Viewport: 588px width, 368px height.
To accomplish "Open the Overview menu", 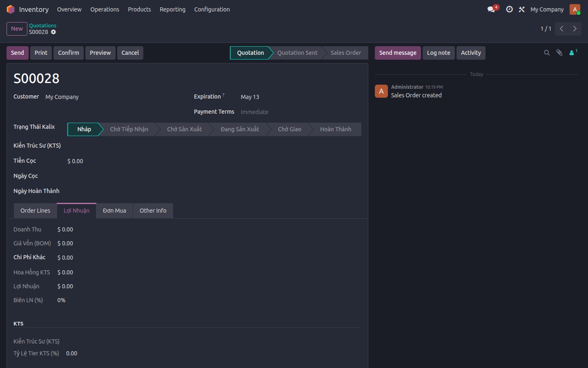I will 69,9.
